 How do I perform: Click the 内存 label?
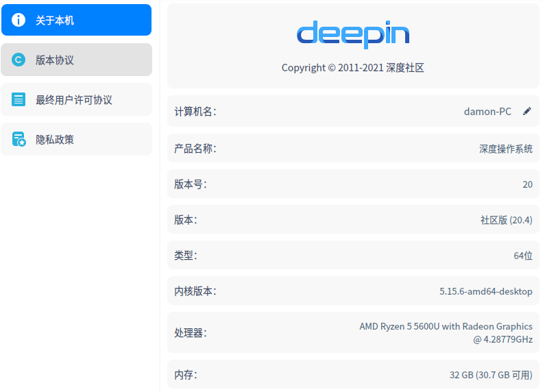pyautogui.click(x=186, y=375)
